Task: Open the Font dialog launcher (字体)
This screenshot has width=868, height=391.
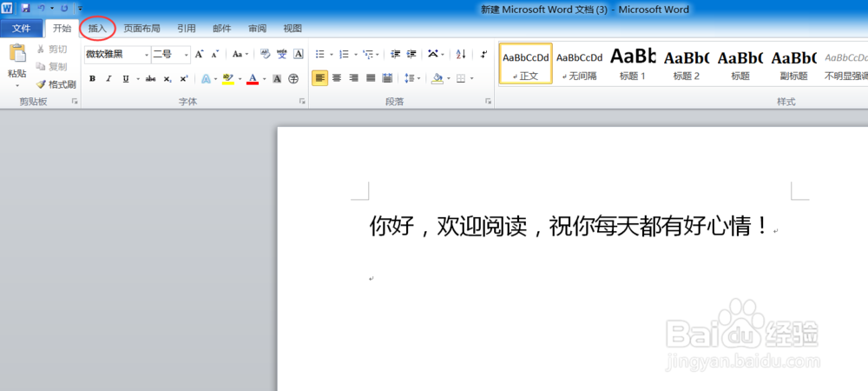Action: pos(302,102)
